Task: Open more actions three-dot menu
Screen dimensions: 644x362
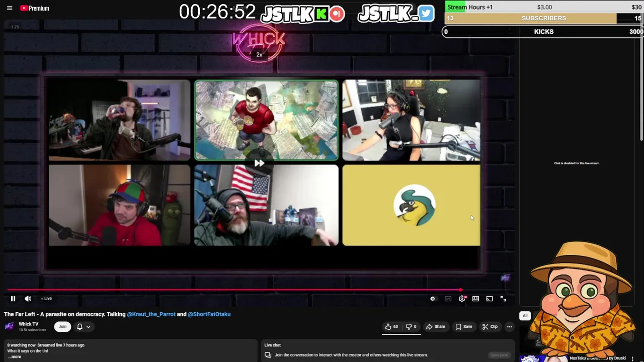Action: pyautogui.click(x=509, y=327)
